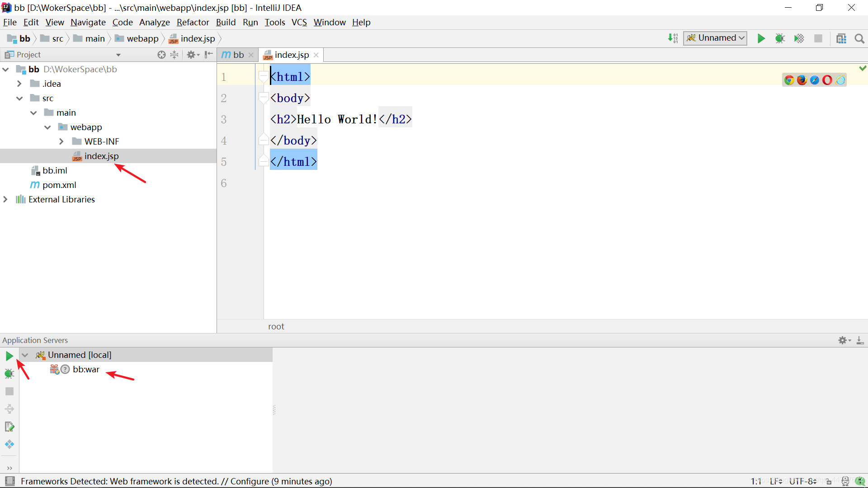This screenshot has width=868, height=488.
Task: Hide the Project panel using hide icon
Action: (x=208, y=55)
